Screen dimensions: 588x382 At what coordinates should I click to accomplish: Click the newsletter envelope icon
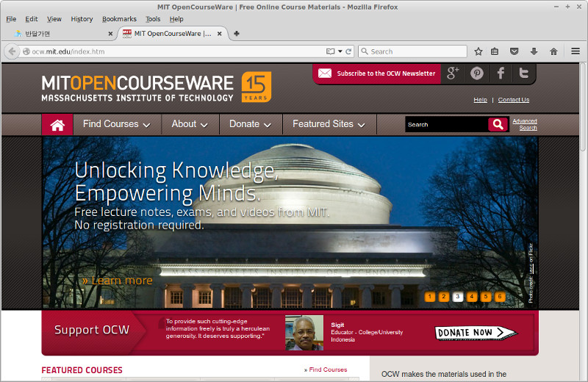(x=325, y=73)
